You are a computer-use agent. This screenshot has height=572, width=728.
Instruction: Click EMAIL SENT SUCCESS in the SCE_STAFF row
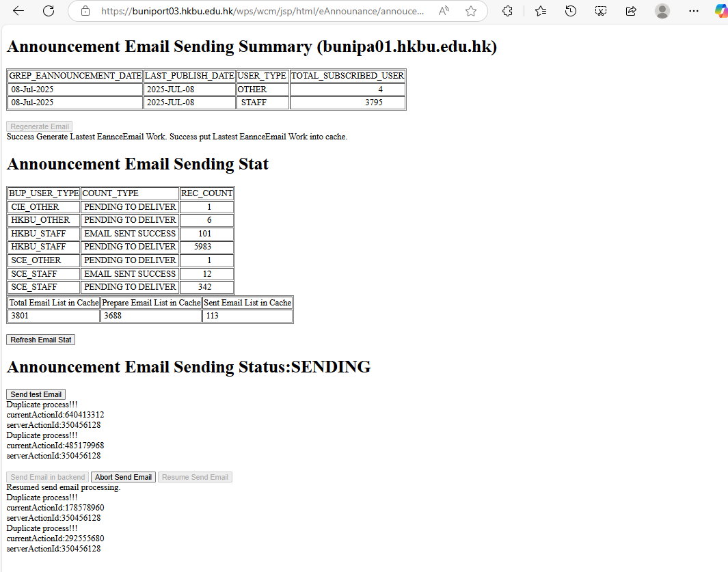tap(129, 273)
